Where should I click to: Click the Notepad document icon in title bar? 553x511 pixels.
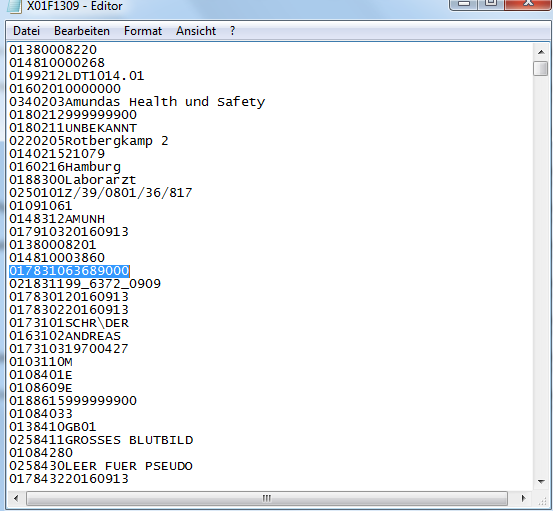click(14, 6)
